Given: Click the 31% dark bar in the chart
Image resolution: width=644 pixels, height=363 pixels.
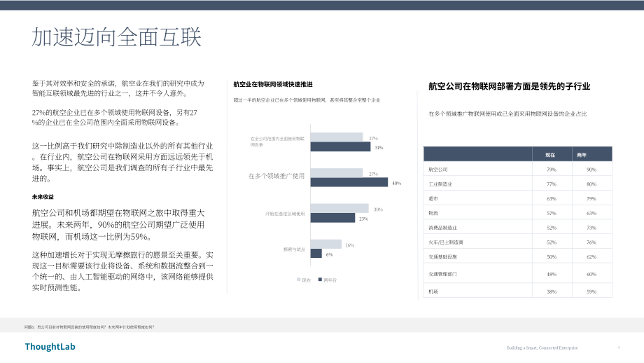Looking at the screenshot, I should [x=340, y=146].
